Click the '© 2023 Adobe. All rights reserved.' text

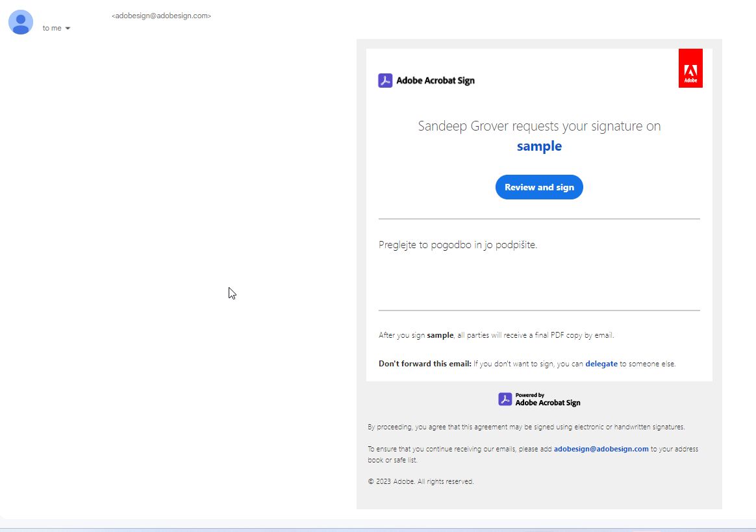tap(421, 481)
